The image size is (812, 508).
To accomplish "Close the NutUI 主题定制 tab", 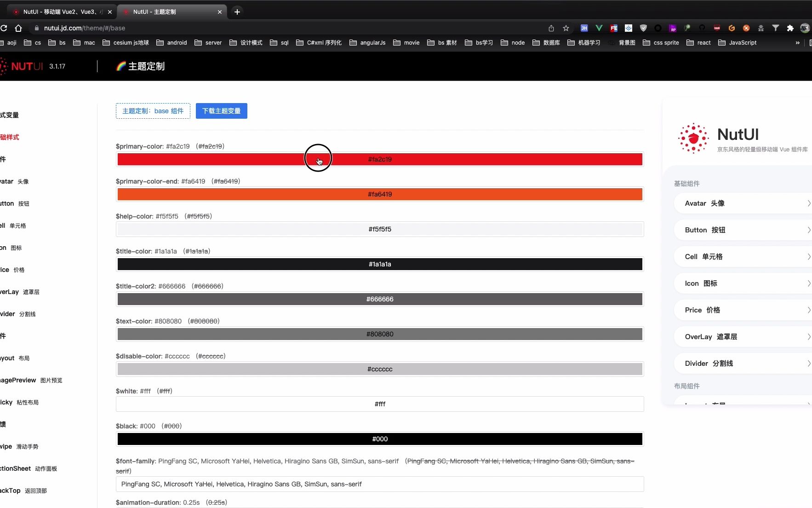I will pos(220,12).
